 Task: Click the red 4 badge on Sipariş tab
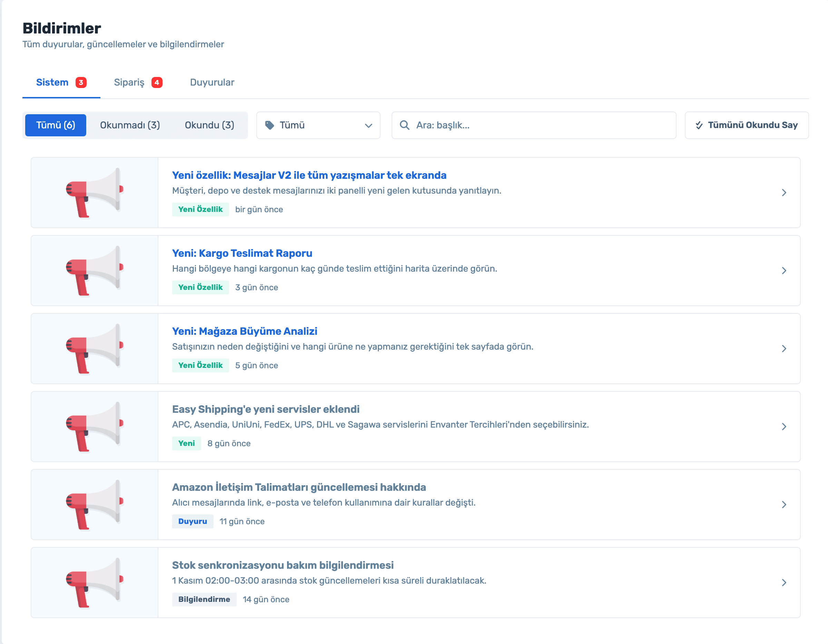157,82
